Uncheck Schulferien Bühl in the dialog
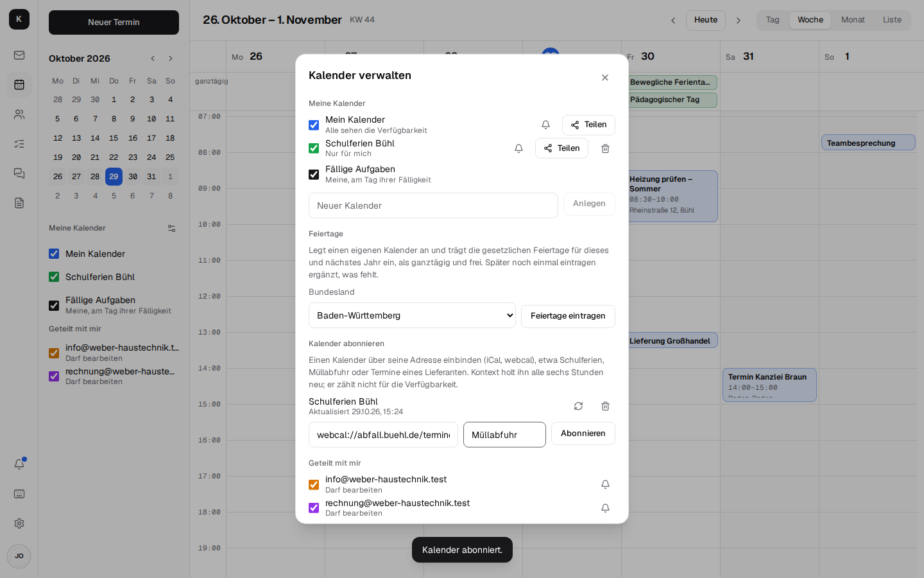This screenshot has height=578, width=924. (x=314, y=148)
